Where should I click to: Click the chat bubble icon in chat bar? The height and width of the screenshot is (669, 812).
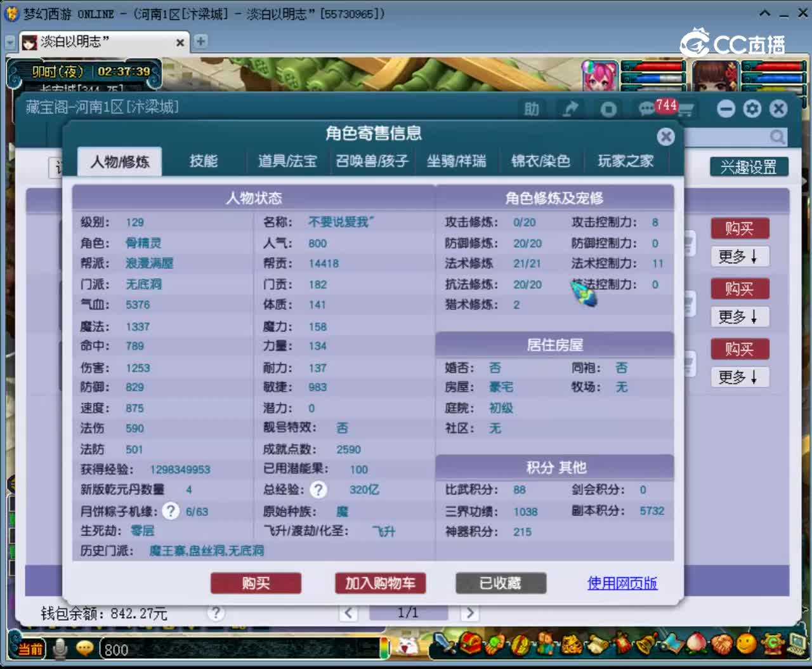(84, 648)
